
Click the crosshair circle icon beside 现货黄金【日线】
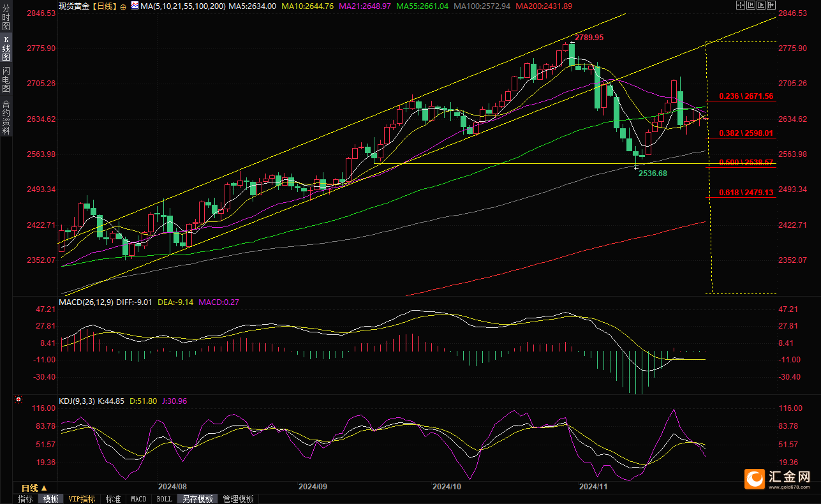122,6
